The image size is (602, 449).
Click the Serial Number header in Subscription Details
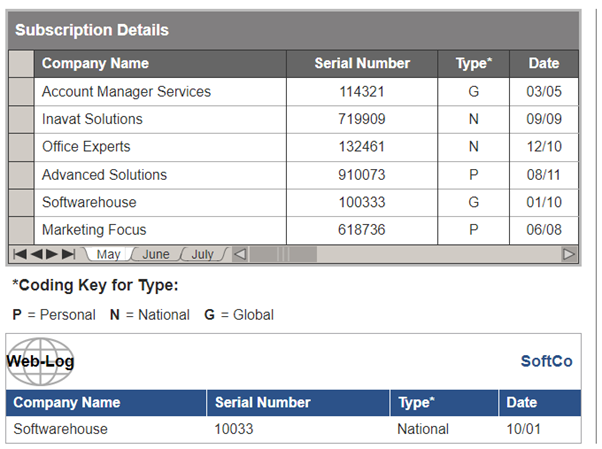pos(362,63)
